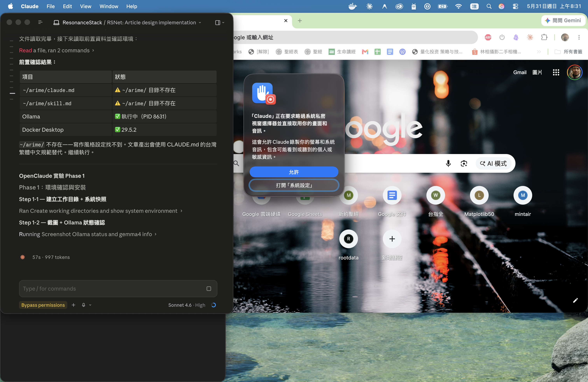Screen dimensions: 588x382
Task: Open a new Chrome tab
Action: (300, 20)
